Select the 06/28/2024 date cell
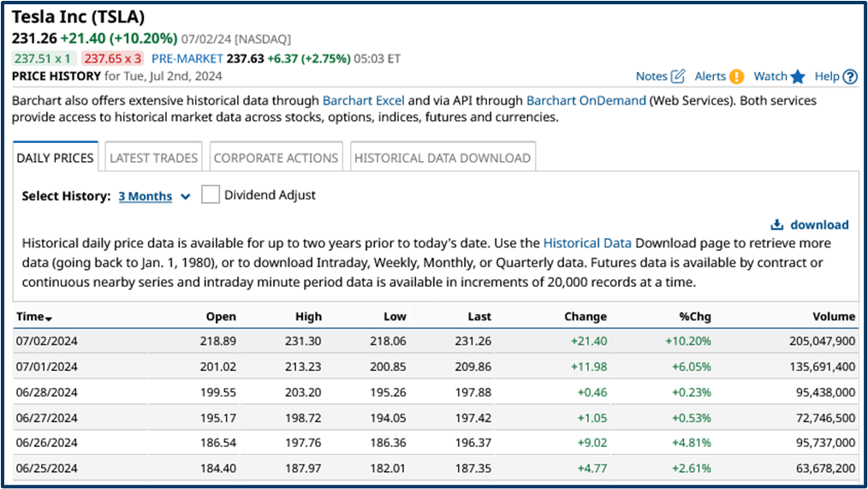868x489 pixels. click(x=46, y=392)
